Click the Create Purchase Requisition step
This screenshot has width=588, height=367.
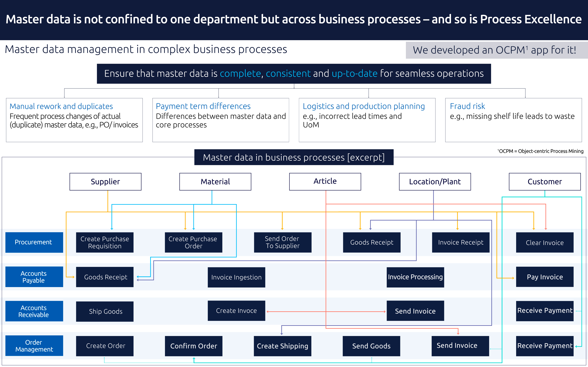click(x=105, y=242)
